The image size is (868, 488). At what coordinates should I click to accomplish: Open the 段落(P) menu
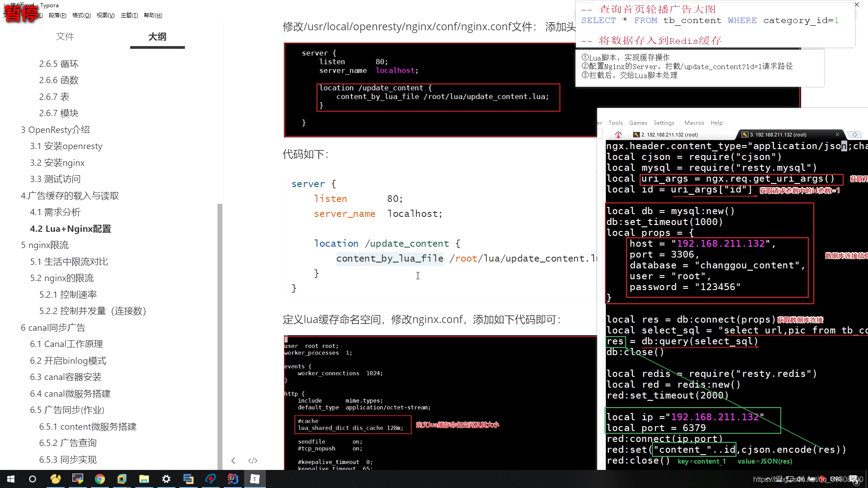coord(57,15)
